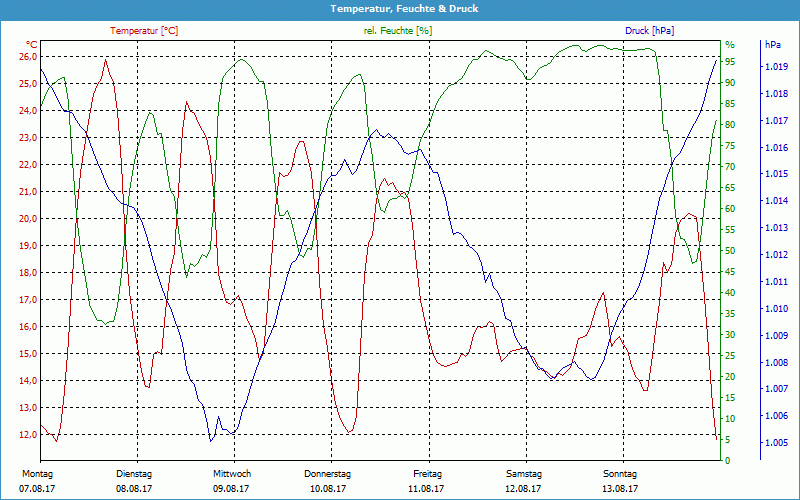The height and width of the screenshot is (500, 800).
Task: Click the 15,0 temperature axis value
Action: tap(28, 354)
